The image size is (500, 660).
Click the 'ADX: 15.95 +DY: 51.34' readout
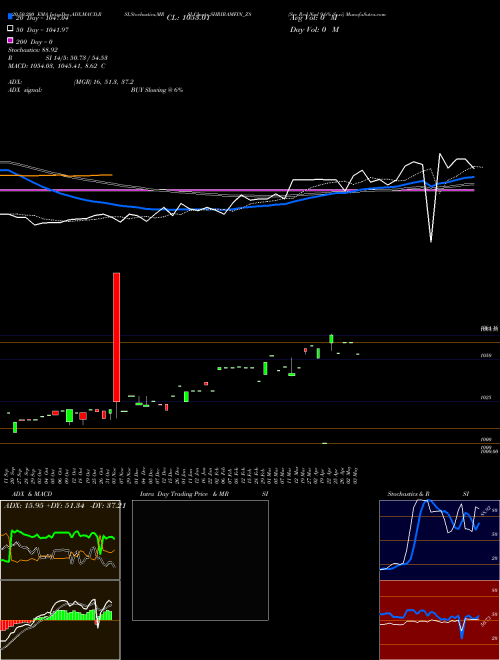[x=46, y=506]
